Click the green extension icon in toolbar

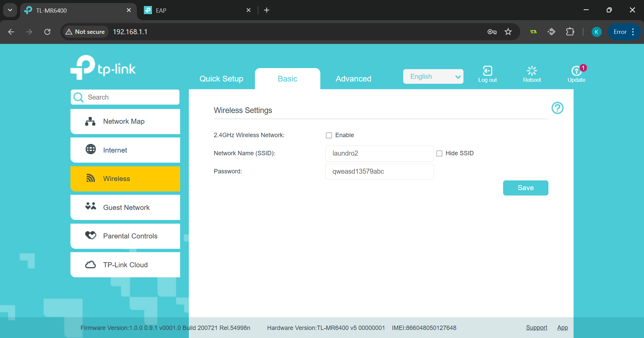533,32
